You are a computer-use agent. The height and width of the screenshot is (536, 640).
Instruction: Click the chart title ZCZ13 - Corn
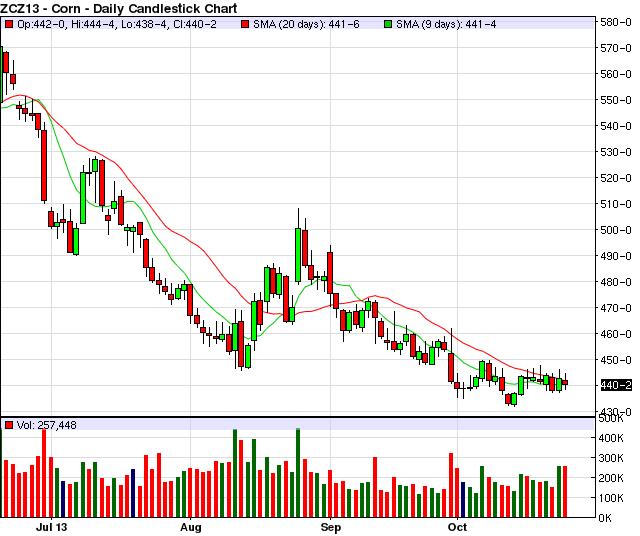pyautogui.click(x=118, y=8)
